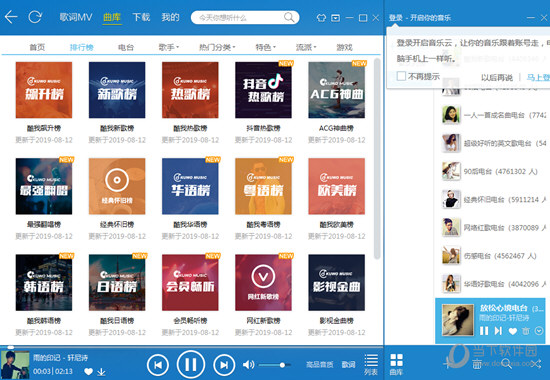Open the 粤语榜 chart cover
The height and width of the screenshot is (380, 550).
point(263,186)
